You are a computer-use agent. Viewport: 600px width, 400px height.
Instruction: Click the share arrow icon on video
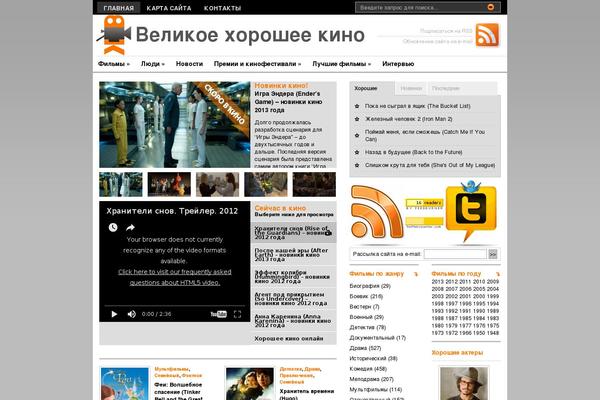[130, 227]
